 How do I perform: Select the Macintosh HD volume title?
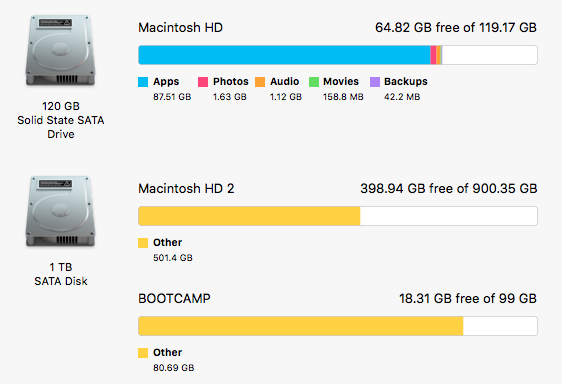(x=180, y=28)
